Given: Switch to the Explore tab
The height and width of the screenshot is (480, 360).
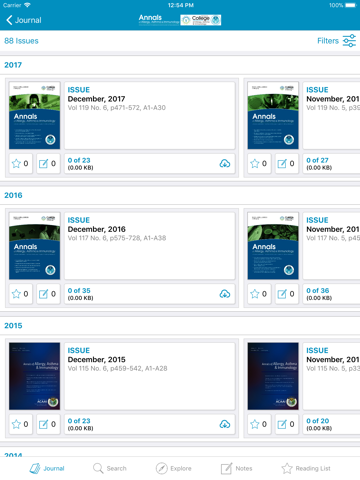Looking at the screenshot, I should click(x=174, y=468).
